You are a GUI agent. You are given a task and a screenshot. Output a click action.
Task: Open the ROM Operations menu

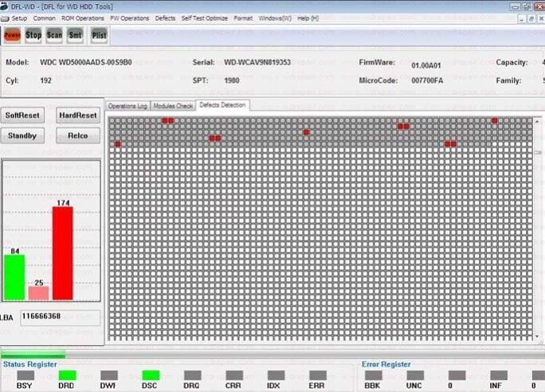pos(83,18)
